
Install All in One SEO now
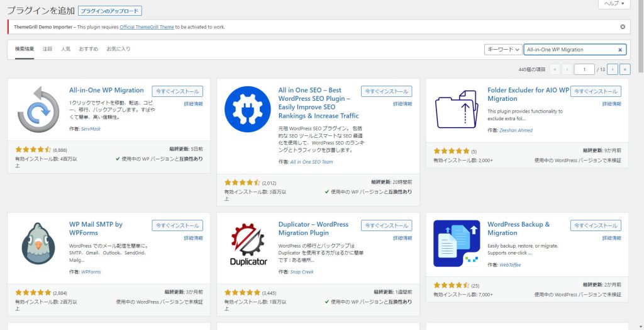tap(387, 91)
